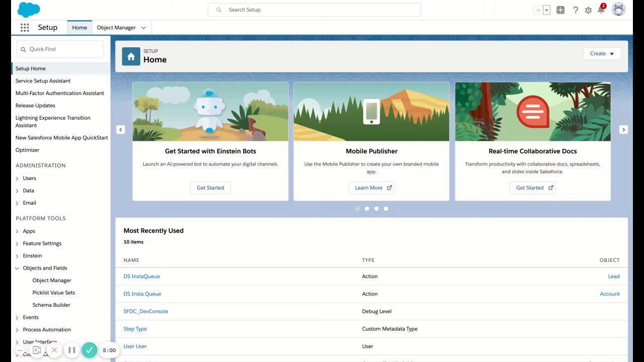Open DS InstaQueue link
Image resolution: width=644 pixels, height=362 pixels.
pyautogui.click(x=141, y=277)
